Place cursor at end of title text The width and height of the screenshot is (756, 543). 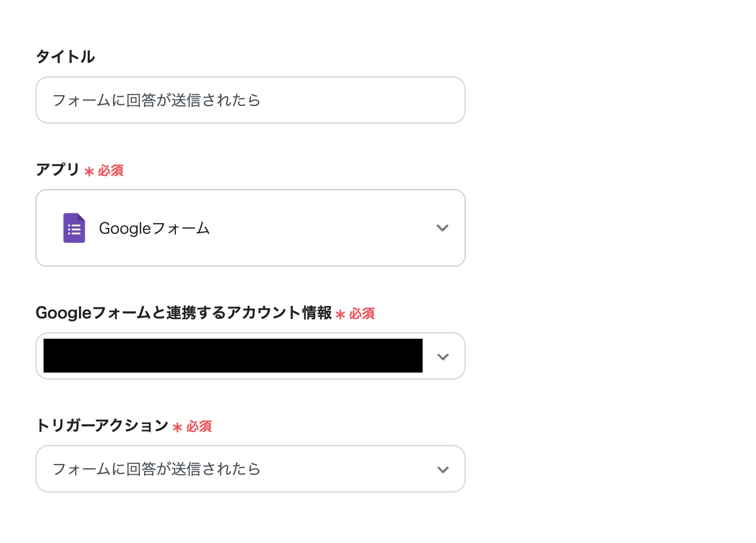pos(261,101)
